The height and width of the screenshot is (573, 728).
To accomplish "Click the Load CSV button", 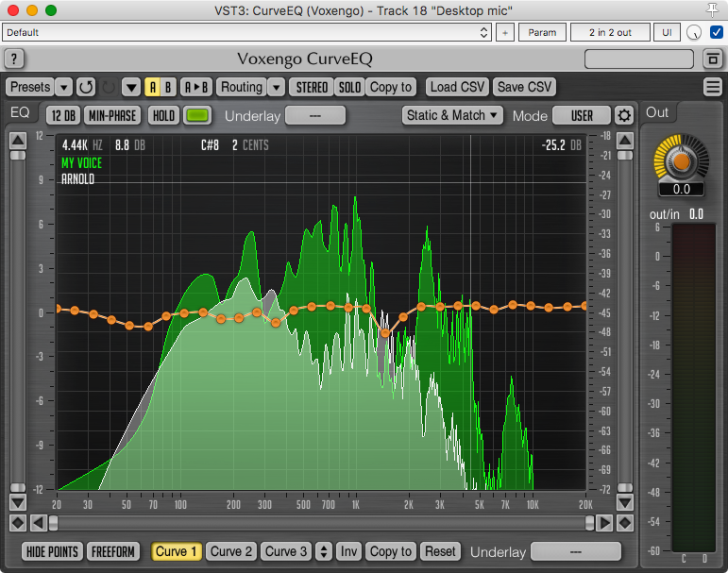I will 457,87.
